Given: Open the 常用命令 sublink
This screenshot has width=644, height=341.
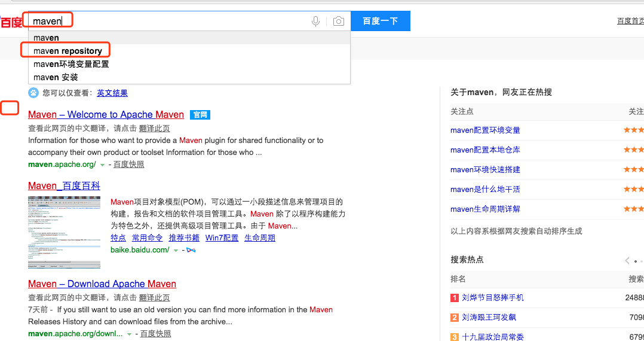Looking at the screenshot, I should [147, 238].
